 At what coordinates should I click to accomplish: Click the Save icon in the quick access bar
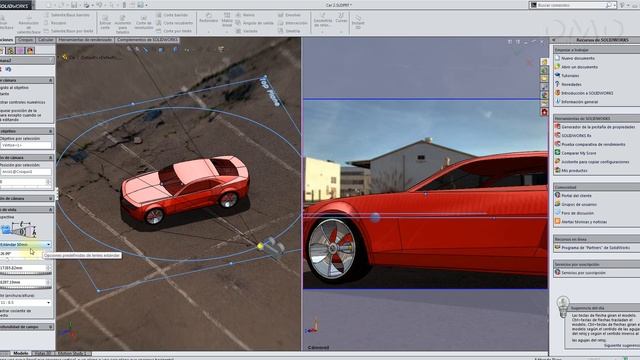[x=73, y=5]
